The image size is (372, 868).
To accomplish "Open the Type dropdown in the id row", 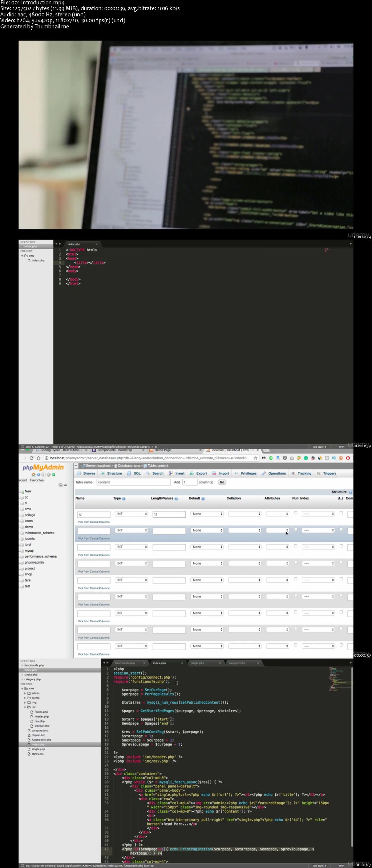I will (x=132, y=514).
